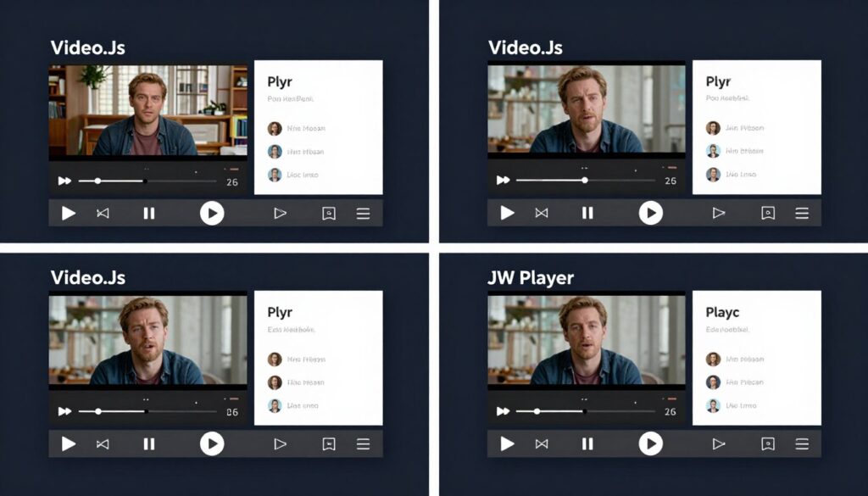Screen dimensions: 868x496
Task: Click "Plyr" heading beside the bookshelf video
Action: tap(280, 82)
